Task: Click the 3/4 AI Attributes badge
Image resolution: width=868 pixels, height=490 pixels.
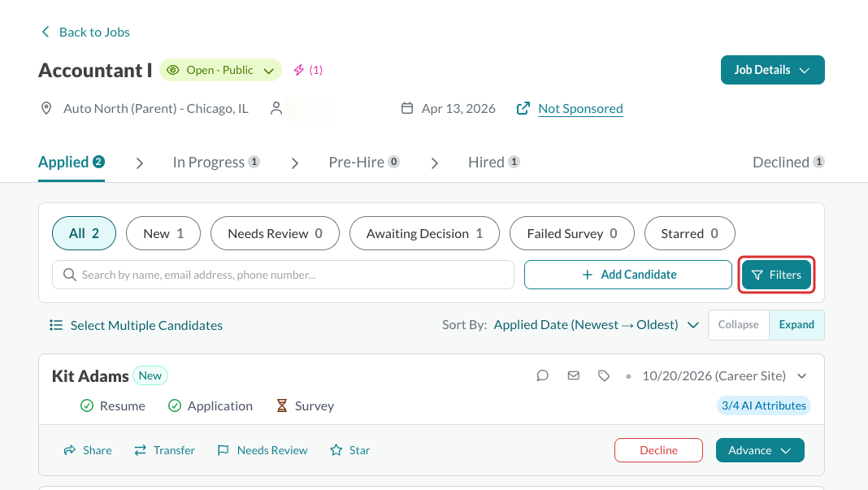Action: pos(763,405)
